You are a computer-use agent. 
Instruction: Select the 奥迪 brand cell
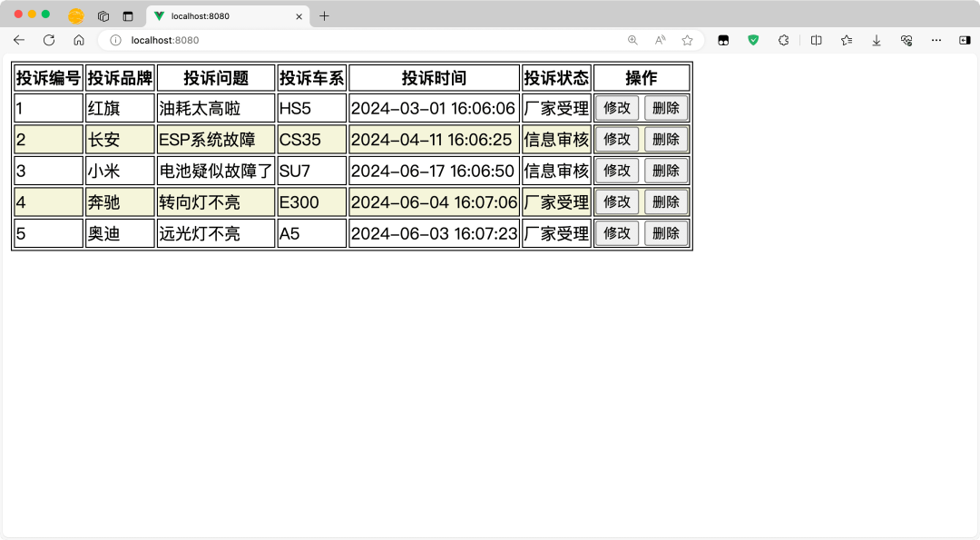(120, 233)
